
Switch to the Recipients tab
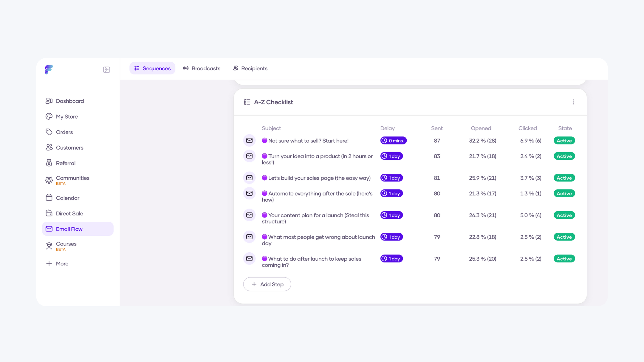(250, 69)
